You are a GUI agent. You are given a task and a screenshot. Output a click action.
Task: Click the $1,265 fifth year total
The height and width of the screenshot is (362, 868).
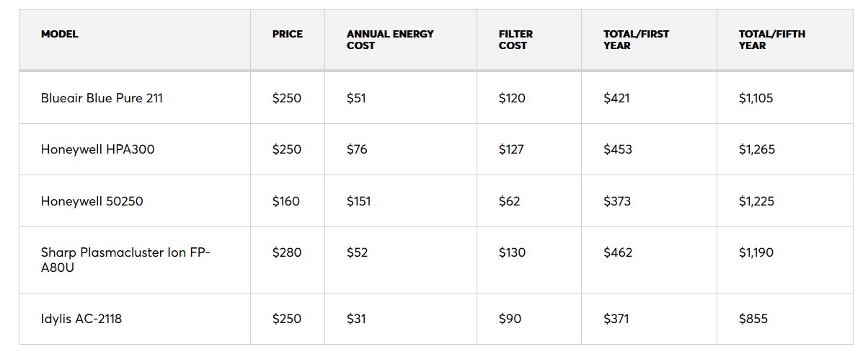[757, 149]
